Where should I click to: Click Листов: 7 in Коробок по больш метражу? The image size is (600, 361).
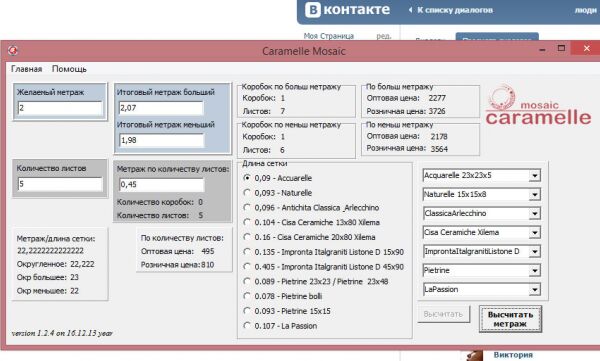(264, 111)
